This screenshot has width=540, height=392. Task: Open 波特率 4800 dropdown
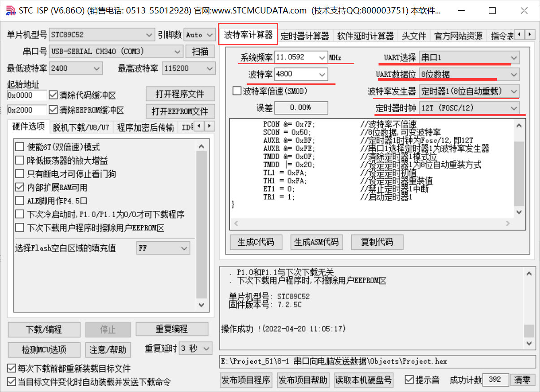[301, 74]
